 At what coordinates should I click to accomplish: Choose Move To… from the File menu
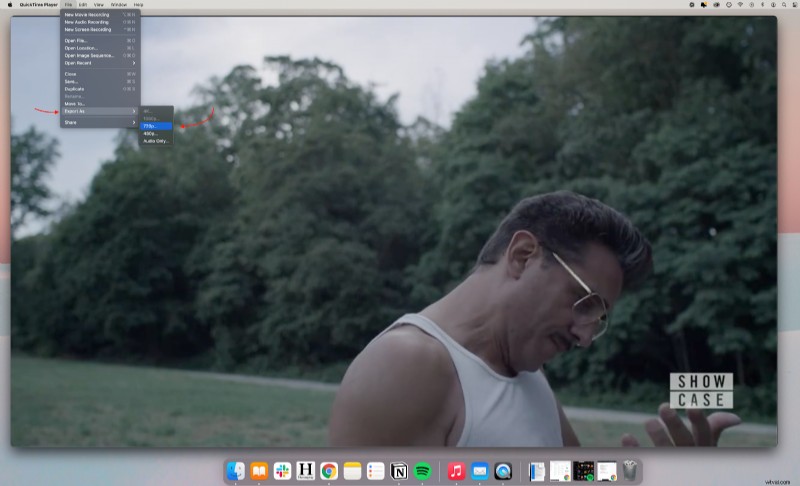100,104
